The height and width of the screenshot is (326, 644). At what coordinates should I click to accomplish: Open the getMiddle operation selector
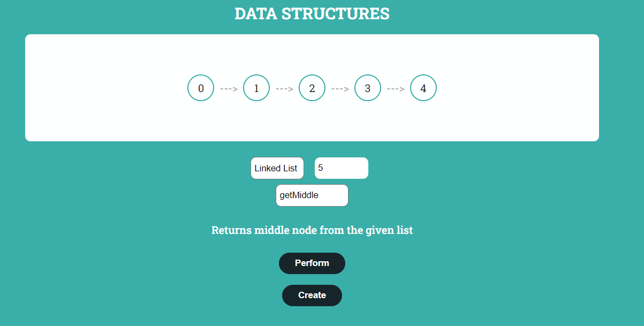coord(312,195)
